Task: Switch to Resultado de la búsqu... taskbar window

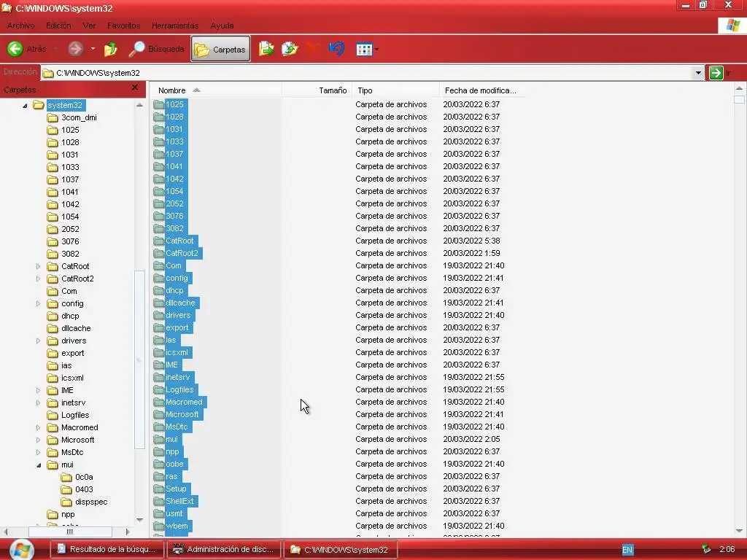Action: click(x=107, y=549)
